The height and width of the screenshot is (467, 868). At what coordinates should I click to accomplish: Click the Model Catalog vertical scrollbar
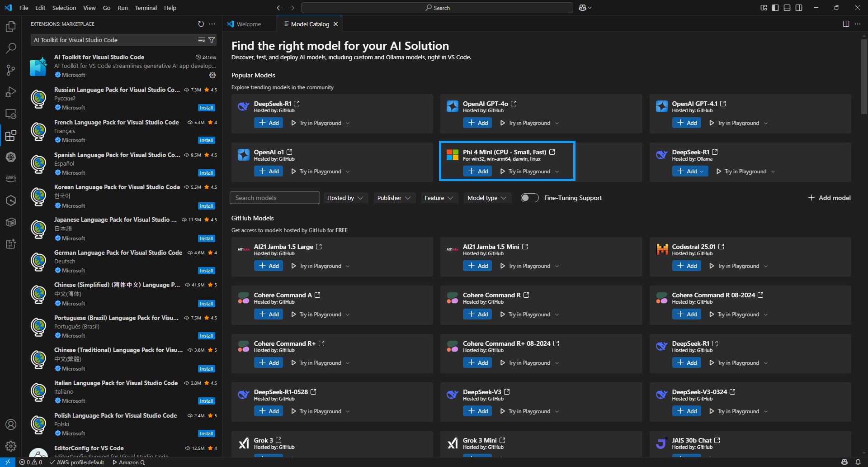(864, 76)
